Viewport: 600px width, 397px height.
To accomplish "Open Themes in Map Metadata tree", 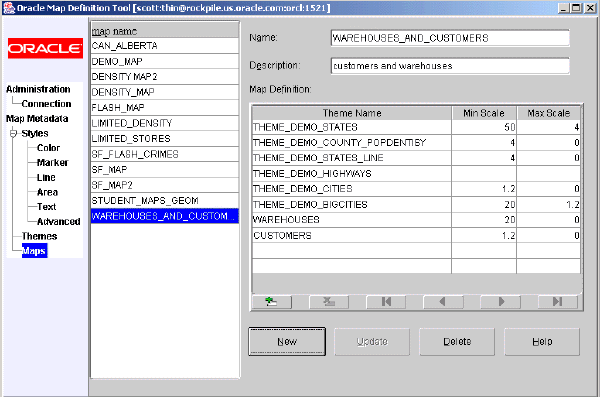I will point(39,236).
